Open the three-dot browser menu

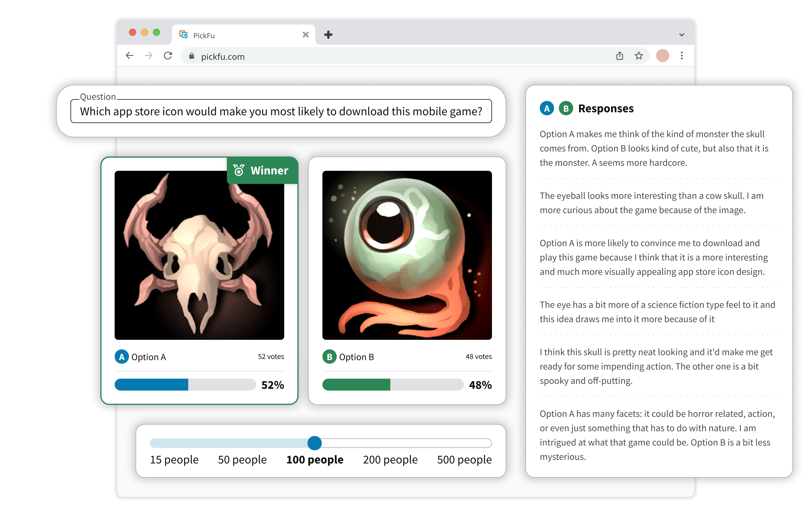tap(681, 56)
